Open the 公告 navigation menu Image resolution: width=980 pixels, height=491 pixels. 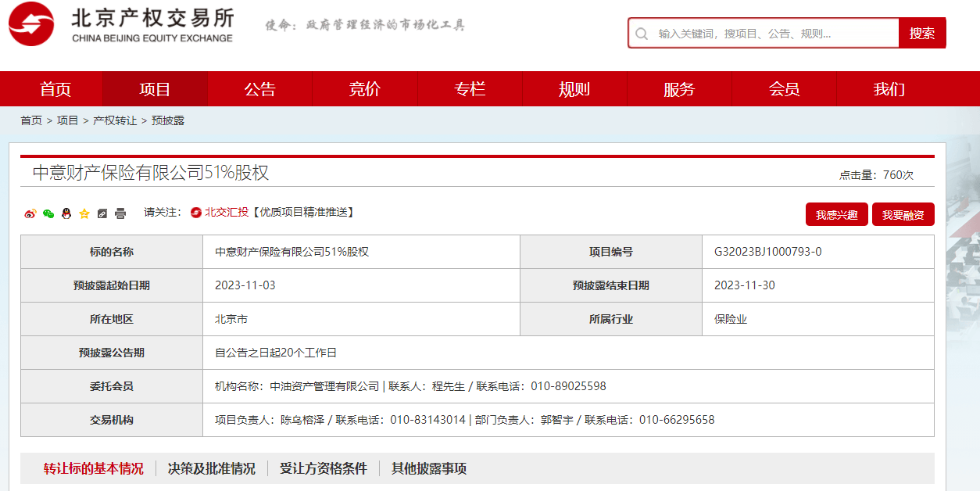[260, 89]
